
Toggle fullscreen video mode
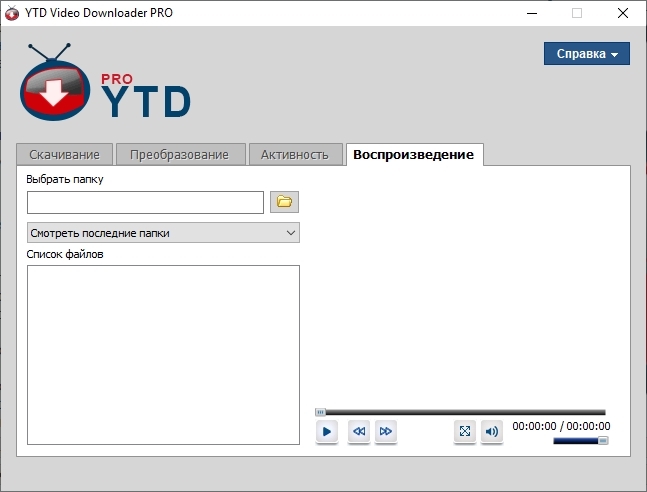coord(464,432)
